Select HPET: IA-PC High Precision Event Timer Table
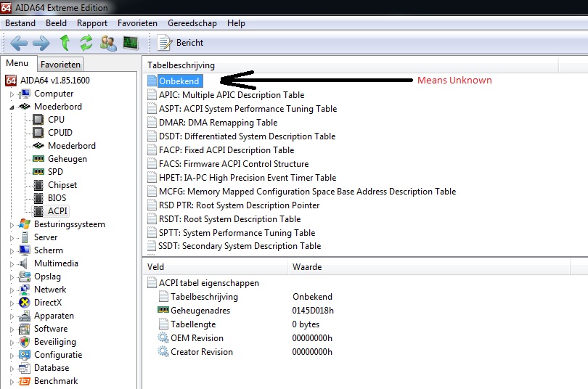Image resolution: width=588 pixels, height=389 pixels. click(248, 178)
